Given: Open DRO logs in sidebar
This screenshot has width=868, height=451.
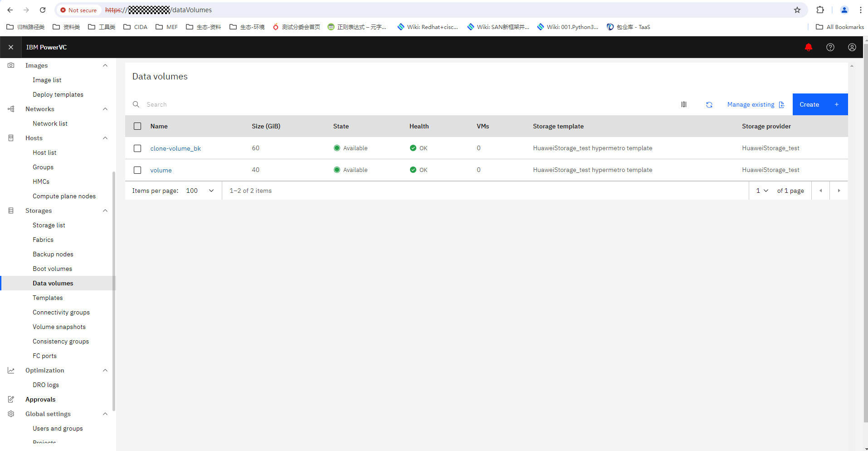Looking at the screenshot, I should tap(46, 385).
